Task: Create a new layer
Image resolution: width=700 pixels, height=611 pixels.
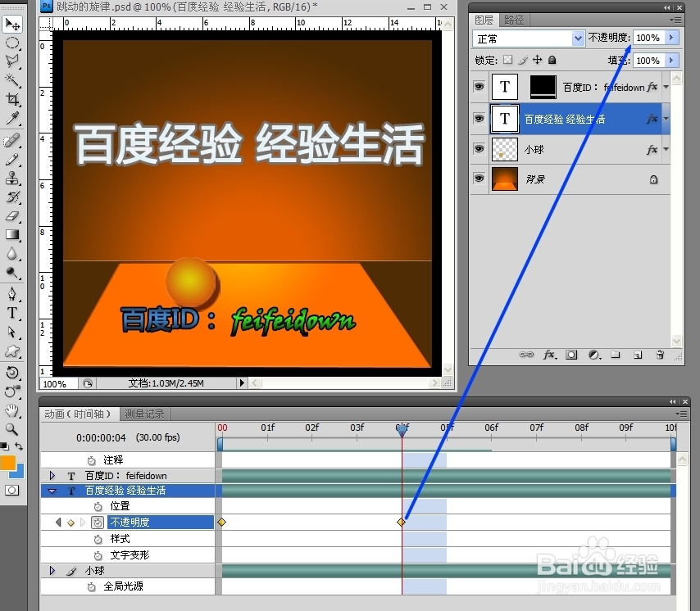Action: (638, 355)
